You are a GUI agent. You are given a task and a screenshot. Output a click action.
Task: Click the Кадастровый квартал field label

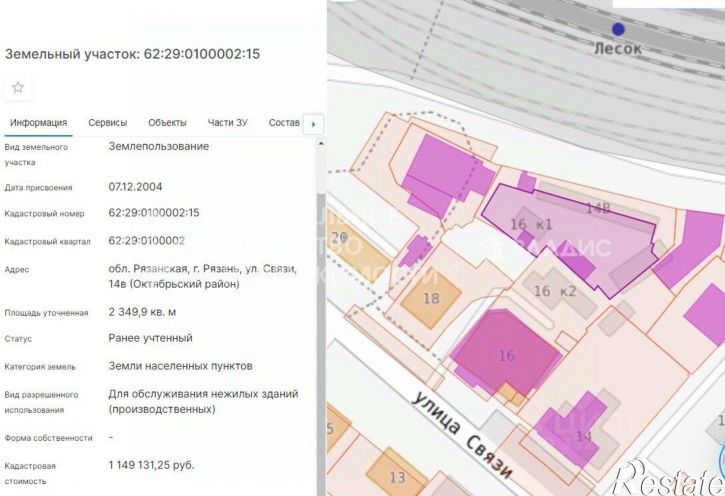coord(47,242)
